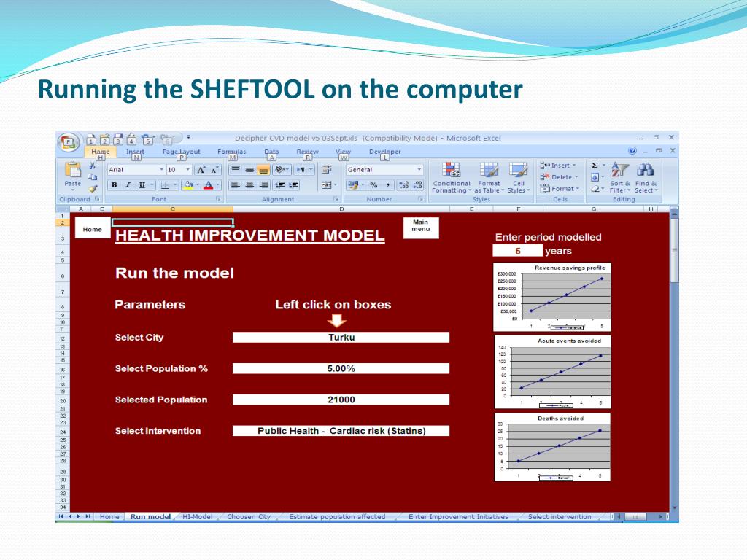Click the Select Population % box 5.00%
The width and height of the screenshot is (747, 560).
(341, 368)
